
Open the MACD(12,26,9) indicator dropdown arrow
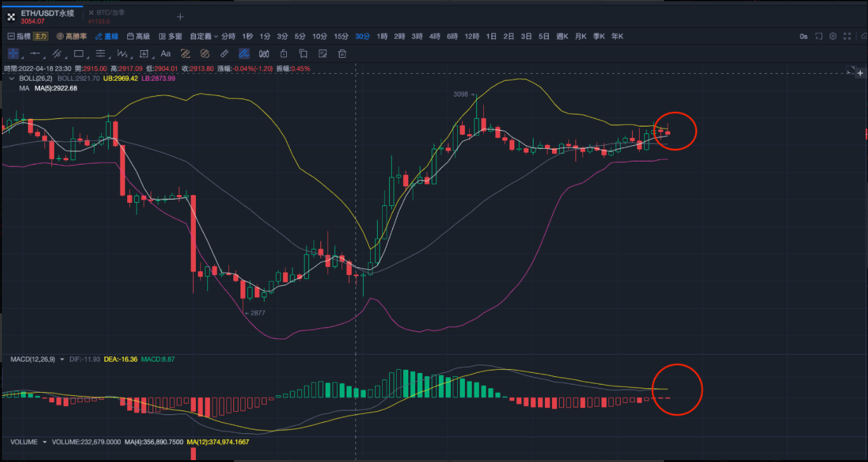62,359
